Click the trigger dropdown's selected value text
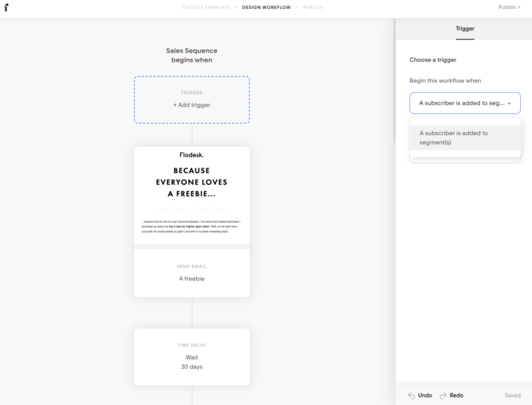Viewport: 532px width, 405px height. pos(461,103)
